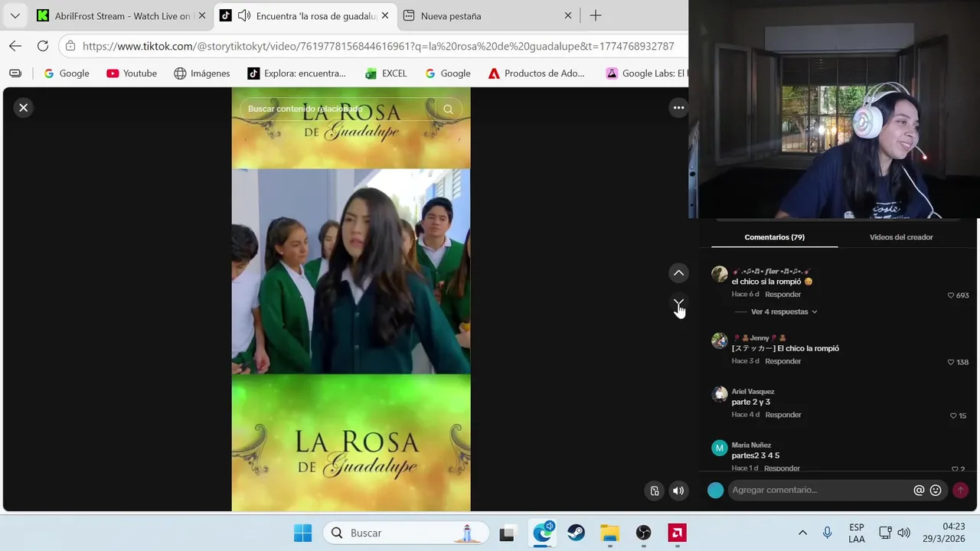Go back with the browser back arrow
The width and height of the screenshot is (980, 551).
point(15,46)
